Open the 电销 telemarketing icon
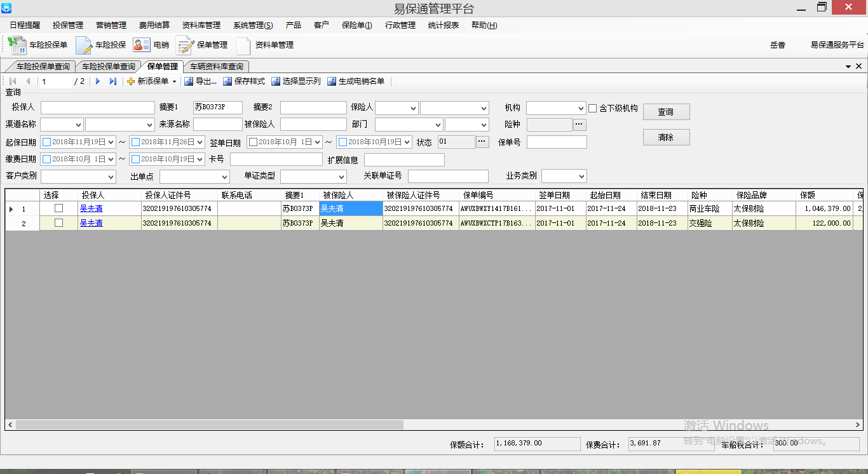The image size is (868, 474). 141,45
